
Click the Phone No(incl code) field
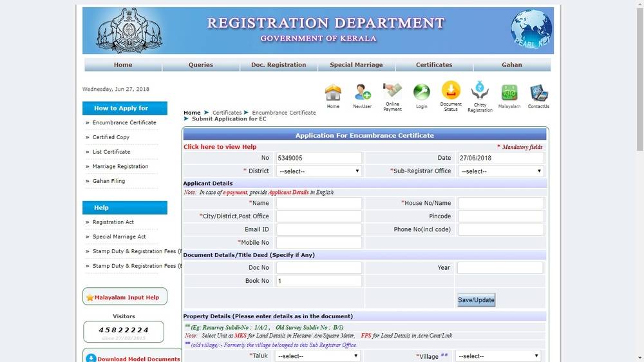pos(500,229)
